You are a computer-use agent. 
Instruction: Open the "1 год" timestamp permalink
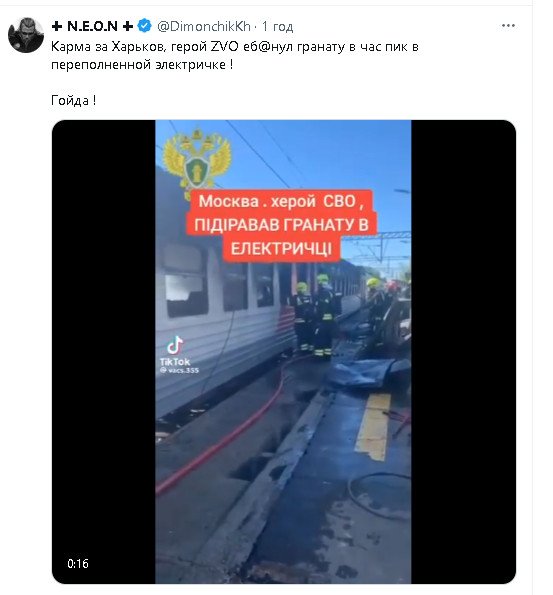tap(277, 27)
